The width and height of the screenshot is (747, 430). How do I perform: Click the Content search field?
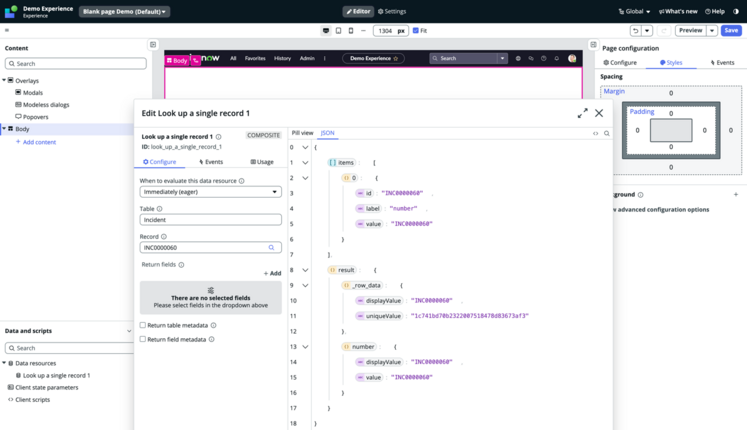pyautogui.click(x=76, y=63)
